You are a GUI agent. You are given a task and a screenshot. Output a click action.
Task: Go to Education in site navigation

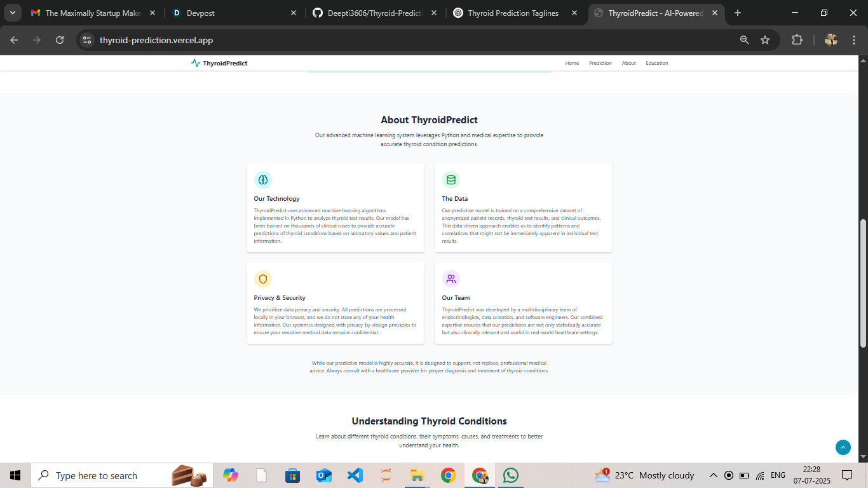click(x=657, y=63)
